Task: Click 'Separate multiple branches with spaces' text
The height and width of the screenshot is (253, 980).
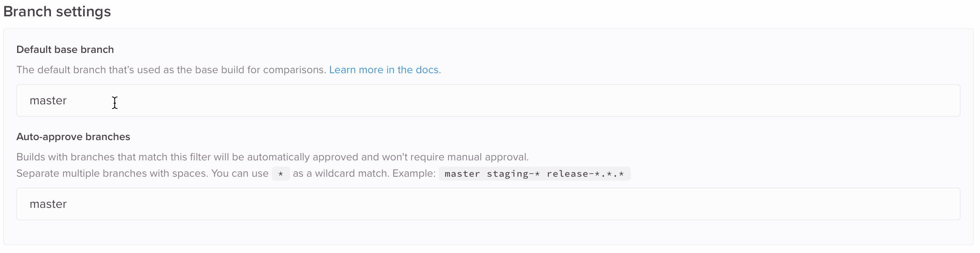Action: tap(112, 174)
